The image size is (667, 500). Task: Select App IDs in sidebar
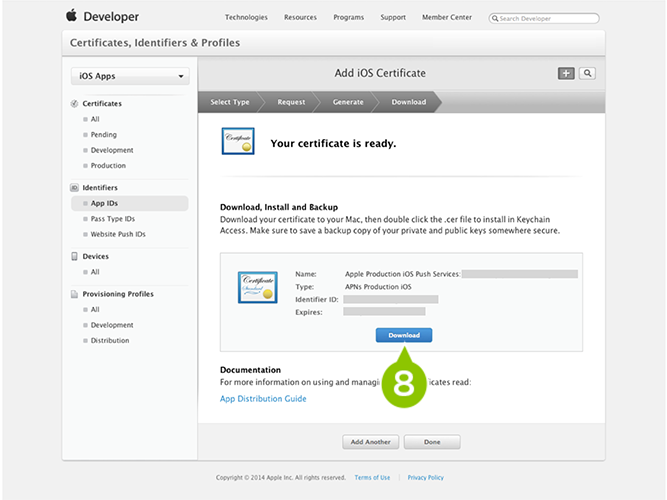[x=130, y=203]
